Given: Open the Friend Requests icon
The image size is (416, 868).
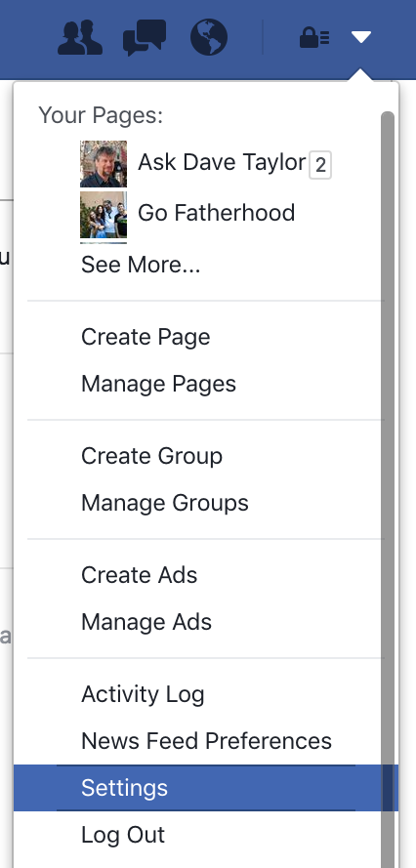Looking at the screenshot, I should click(80, 38).
